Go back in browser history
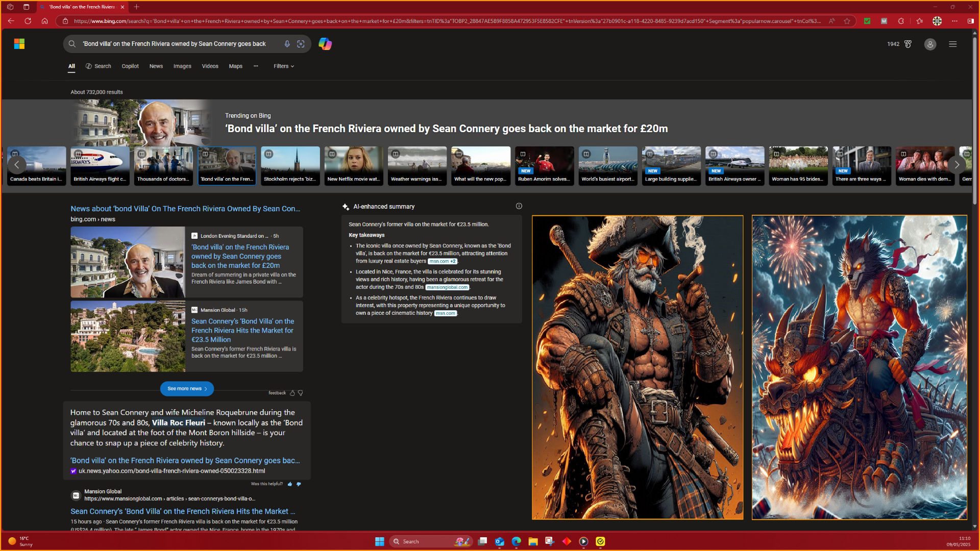The width and height of the screenshot is (980, 551). point(11,21)
